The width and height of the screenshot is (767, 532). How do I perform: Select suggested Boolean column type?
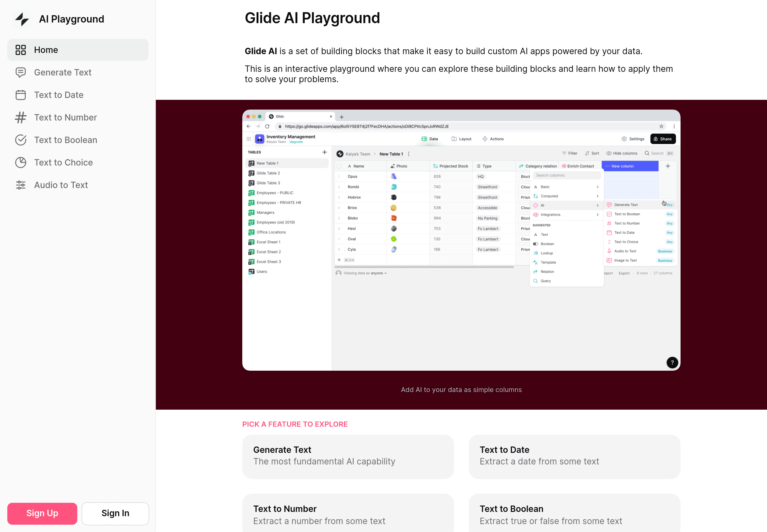click(566, 244)
